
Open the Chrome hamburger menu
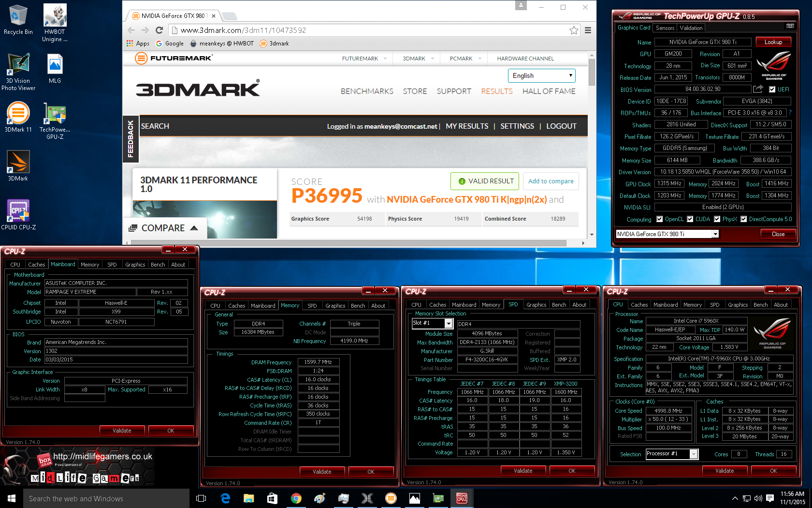[588, 30]
